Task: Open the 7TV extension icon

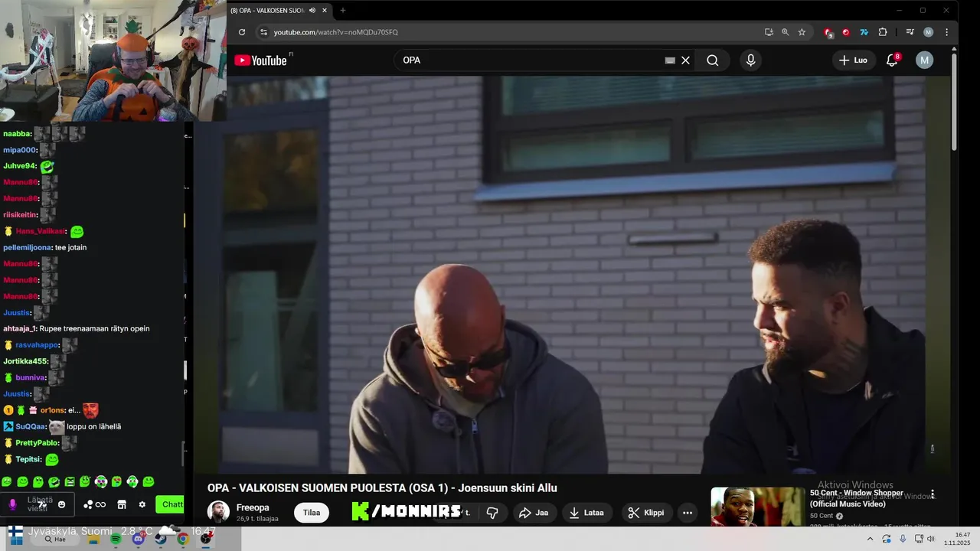Action: 864,32
